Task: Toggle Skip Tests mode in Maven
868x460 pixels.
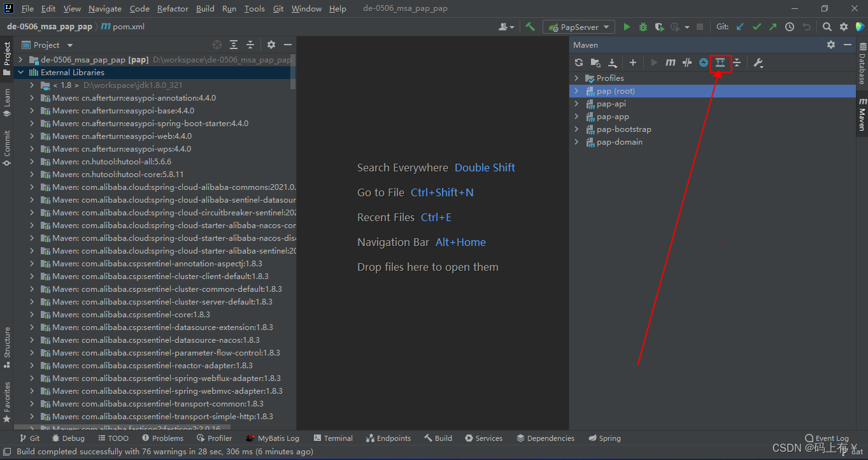Action: click(687, 62)
